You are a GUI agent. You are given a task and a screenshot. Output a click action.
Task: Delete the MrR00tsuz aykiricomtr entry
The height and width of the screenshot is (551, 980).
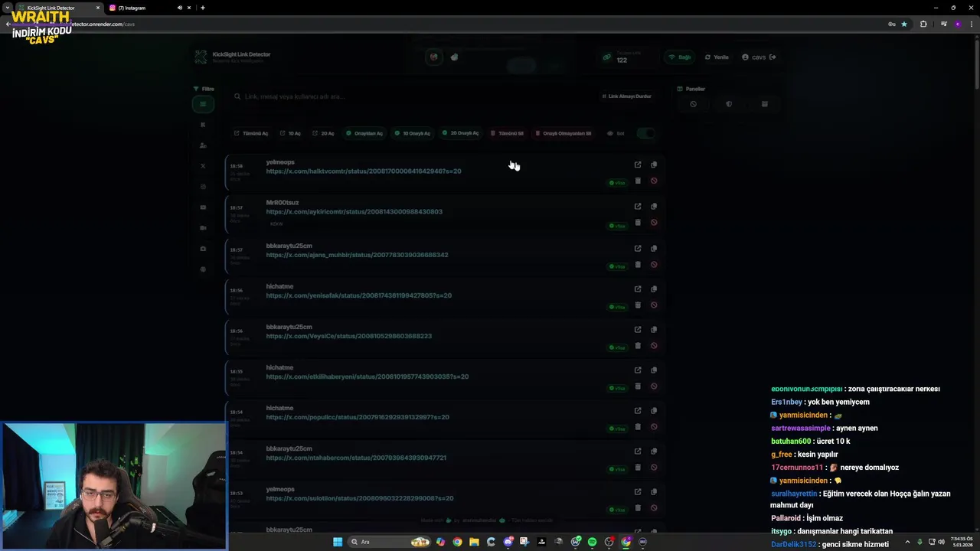(x=638, y=223)
